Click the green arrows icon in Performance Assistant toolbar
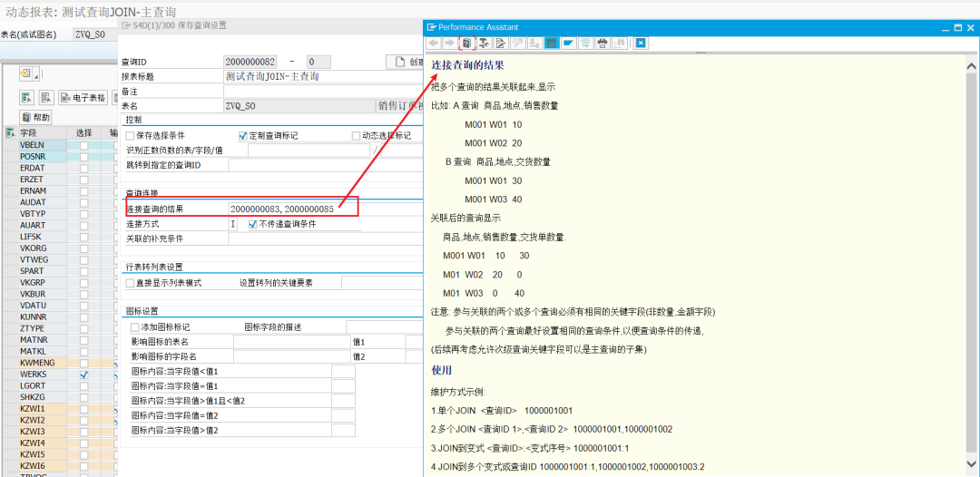 (x=585, y=44)
